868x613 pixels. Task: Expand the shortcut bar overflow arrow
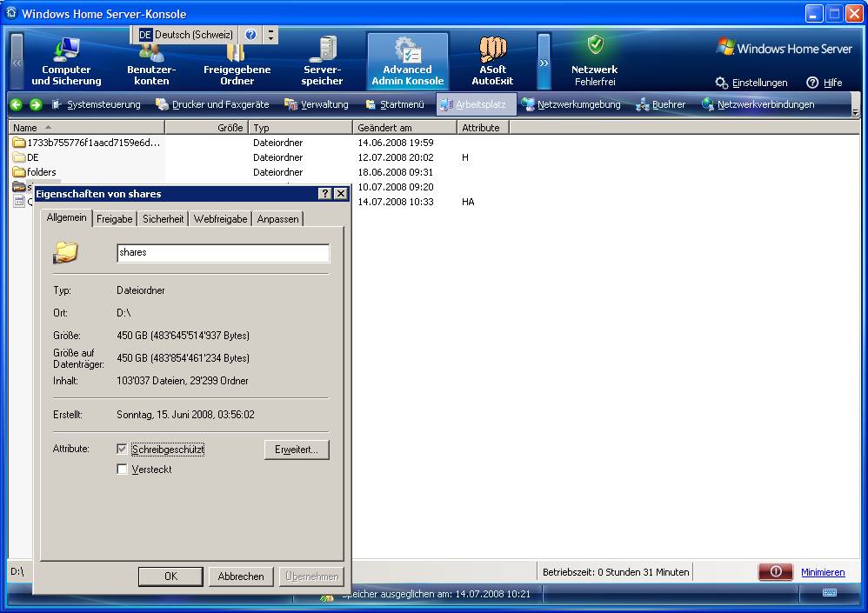[x=855, y=111]
